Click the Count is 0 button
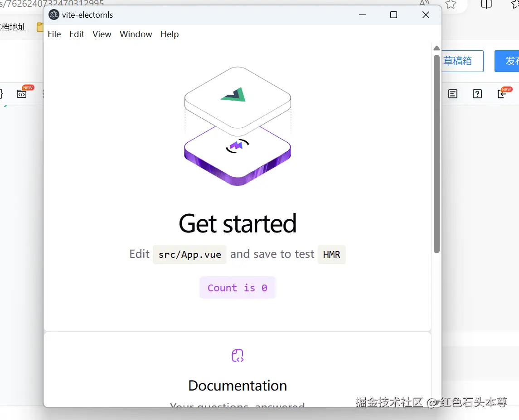 [238, 288]
